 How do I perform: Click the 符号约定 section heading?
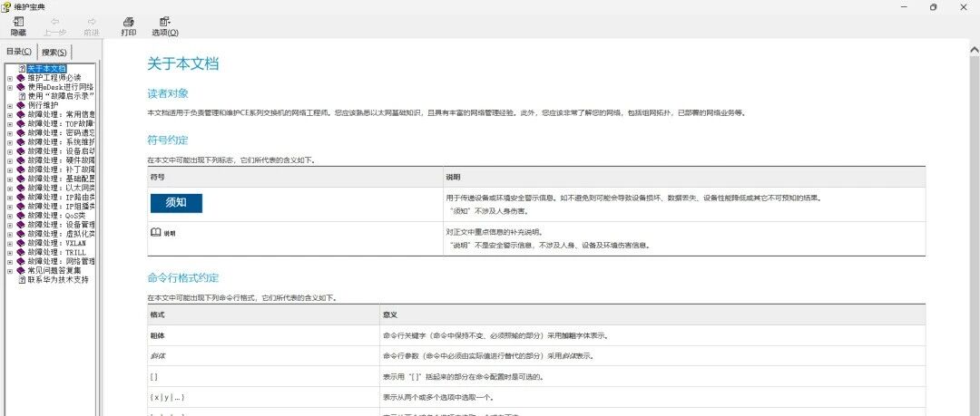pos(168,140)
